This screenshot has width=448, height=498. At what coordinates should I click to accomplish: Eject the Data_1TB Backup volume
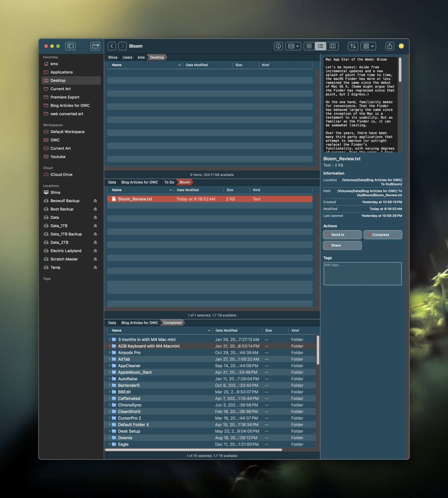(95, 234)
